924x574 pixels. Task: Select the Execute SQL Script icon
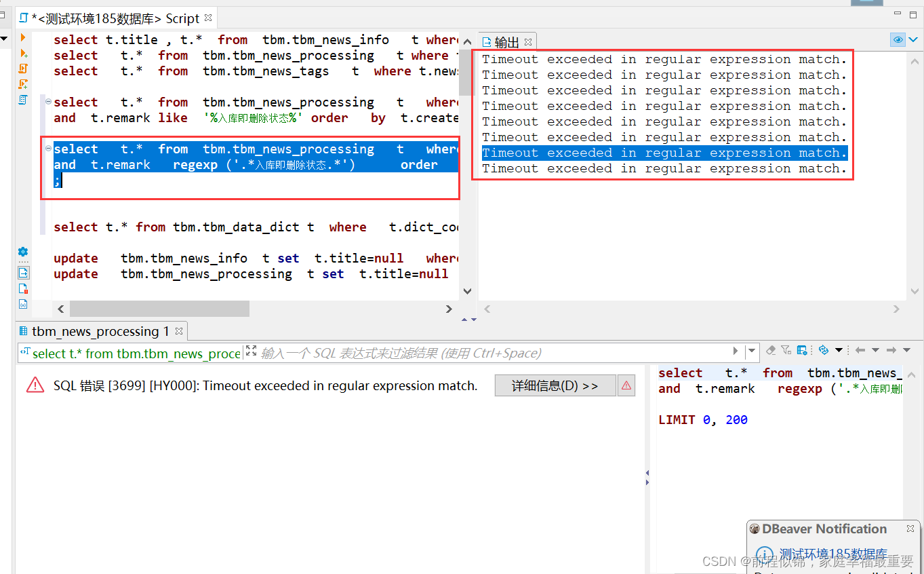coord(23,69)
